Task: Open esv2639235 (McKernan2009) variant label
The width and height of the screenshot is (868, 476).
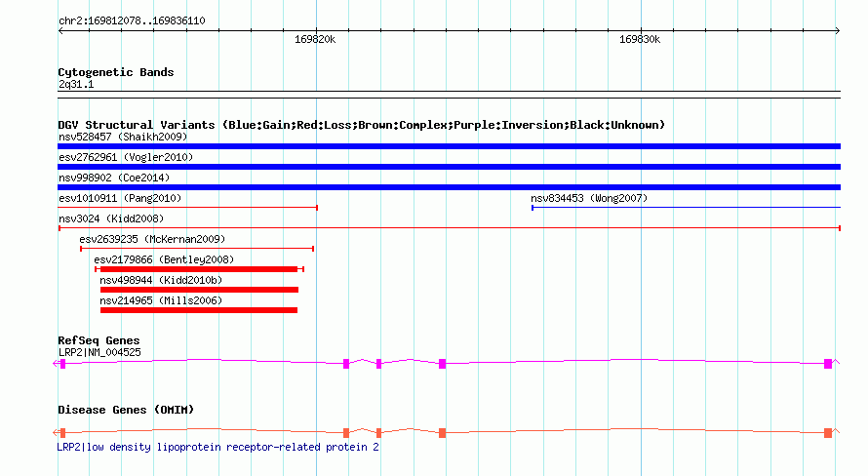Action: tap(152, 239)
